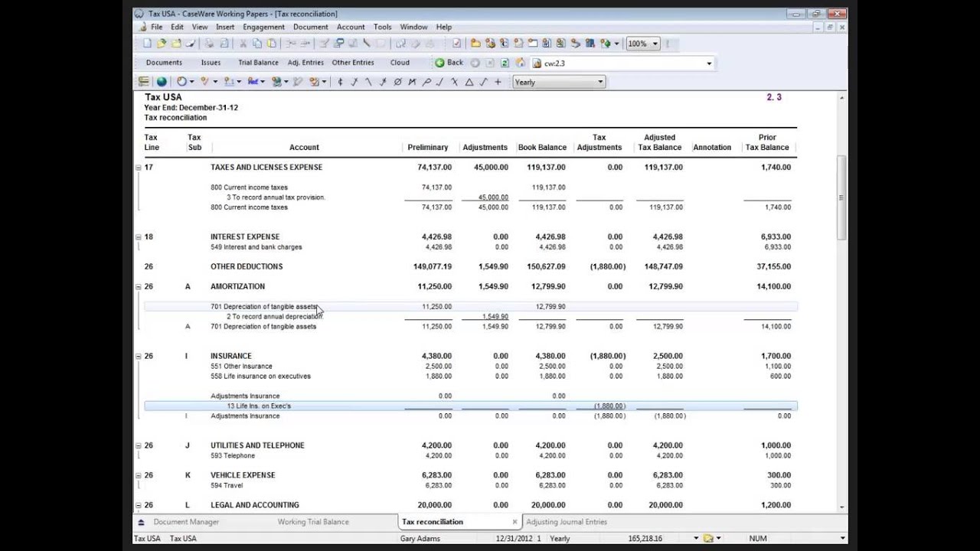Click the checklist document icon before the folder icons

coord(457,44)
